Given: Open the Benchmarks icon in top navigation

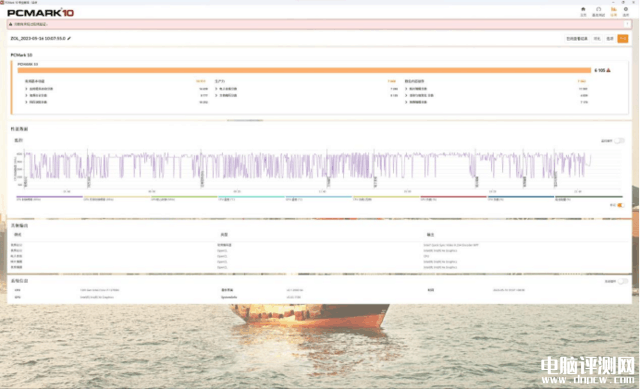Looking at the screenshot, I should (x=598, y=11).
